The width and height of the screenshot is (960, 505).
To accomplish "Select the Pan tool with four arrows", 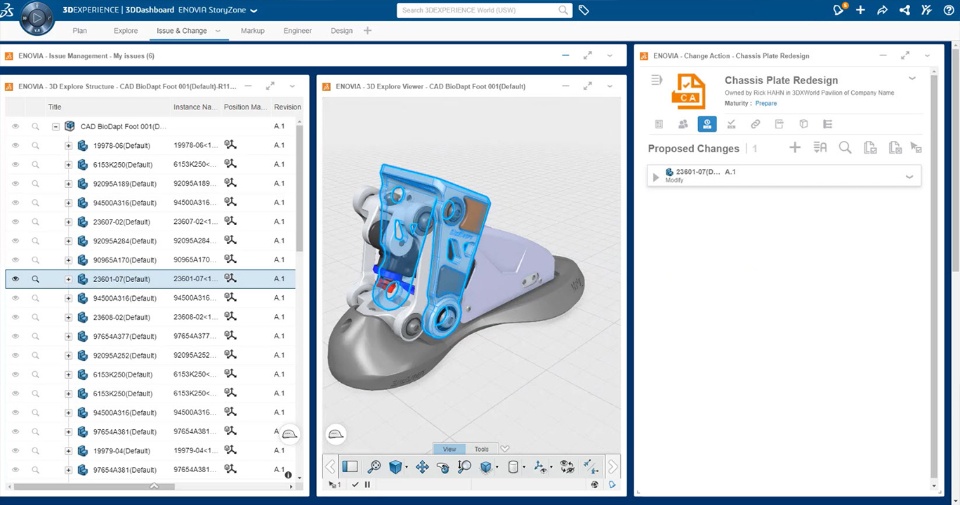I will pyautogui.click(x=422, y=467).
